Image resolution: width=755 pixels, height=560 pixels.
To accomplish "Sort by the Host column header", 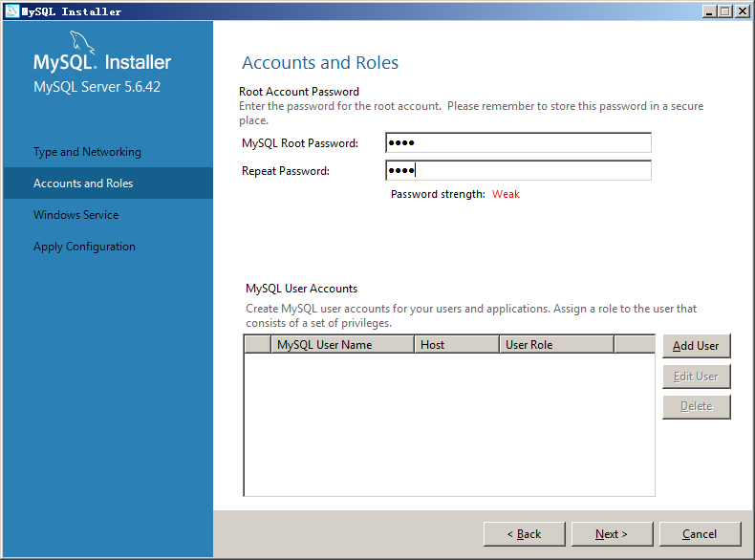I will click(x=457, y=345).
